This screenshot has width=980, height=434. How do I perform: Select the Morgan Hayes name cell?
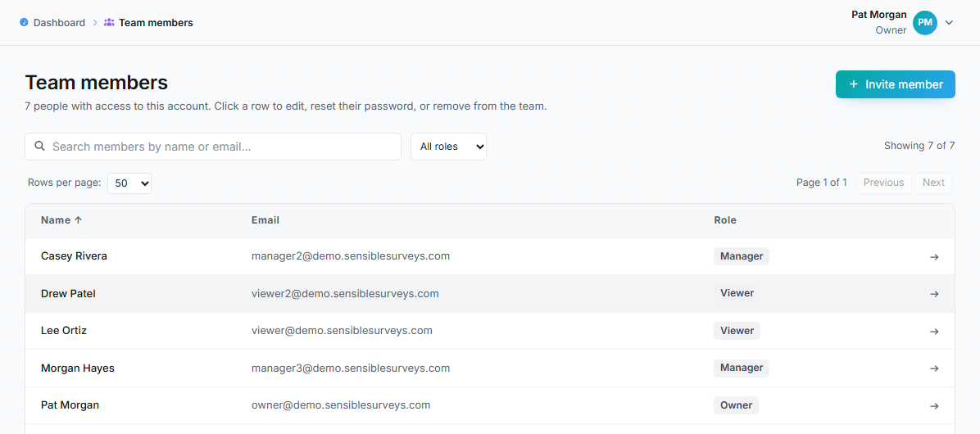coord(78,368)
